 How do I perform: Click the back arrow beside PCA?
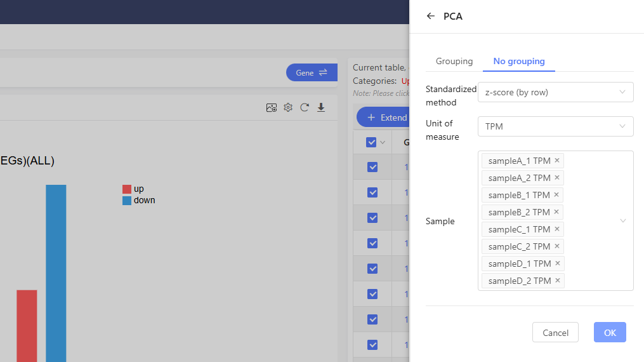[x=431, y=17]
